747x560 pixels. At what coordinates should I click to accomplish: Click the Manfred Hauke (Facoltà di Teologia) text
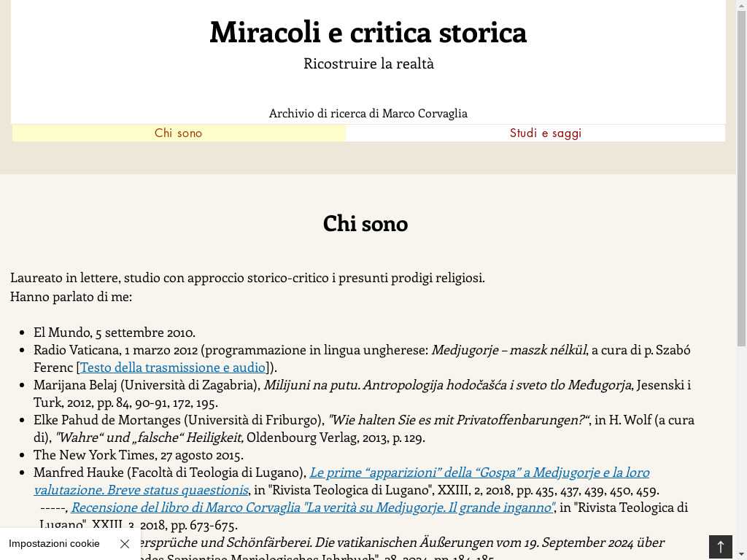pyautogui.click(x=170, y=472)
